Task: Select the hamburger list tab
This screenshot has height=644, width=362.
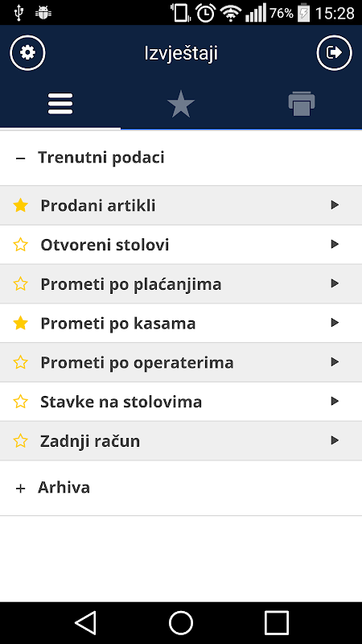Action: click(60, 104)
